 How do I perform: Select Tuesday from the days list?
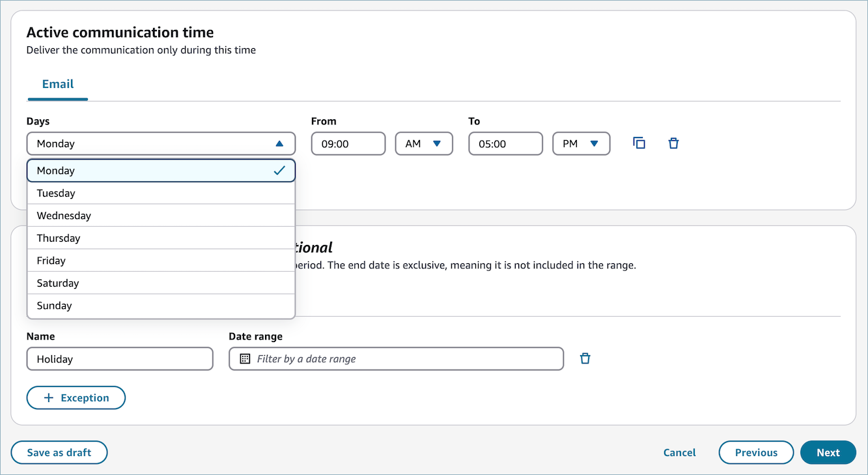[x=161, y=193]
